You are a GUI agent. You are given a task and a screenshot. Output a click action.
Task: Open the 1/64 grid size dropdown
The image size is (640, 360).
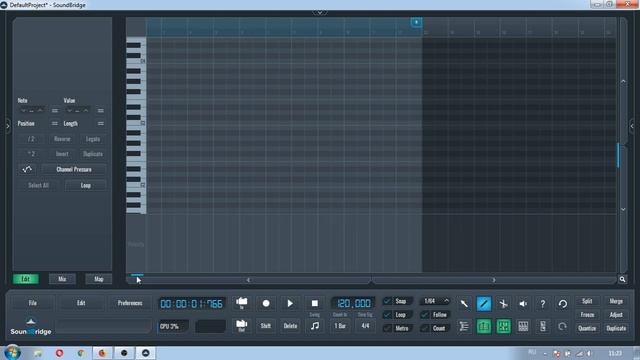[x=435, y=301]
